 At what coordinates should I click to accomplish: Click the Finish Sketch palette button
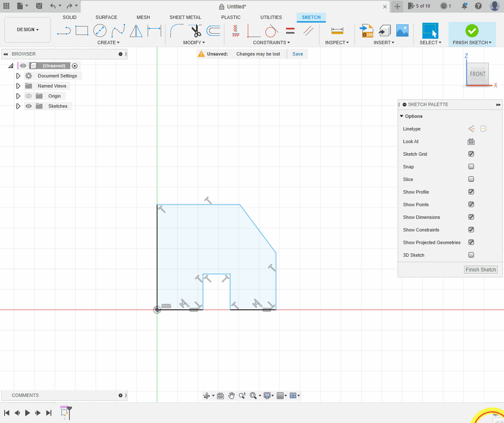coord(480,270)
